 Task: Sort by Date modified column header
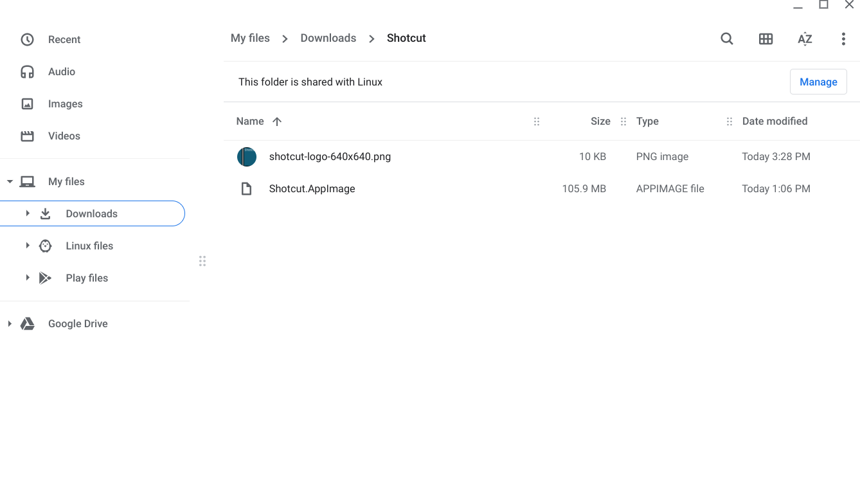coord(775,121)
